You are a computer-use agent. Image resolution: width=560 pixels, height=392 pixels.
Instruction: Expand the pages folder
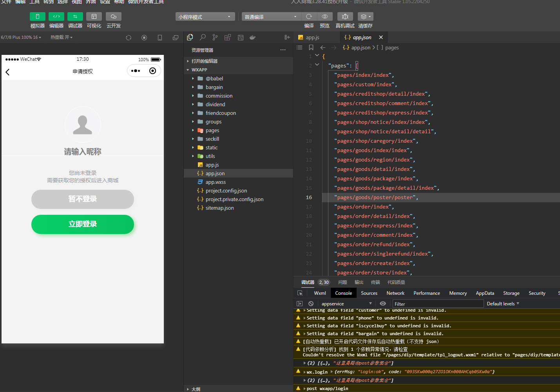click(x=238, y=130)
